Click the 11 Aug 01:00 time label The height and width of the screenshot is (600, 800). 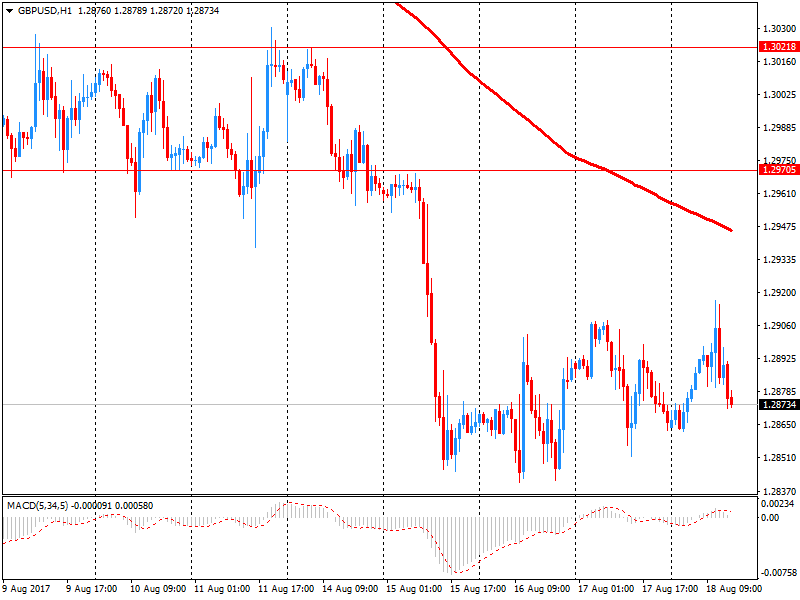[x=222, y=589]
